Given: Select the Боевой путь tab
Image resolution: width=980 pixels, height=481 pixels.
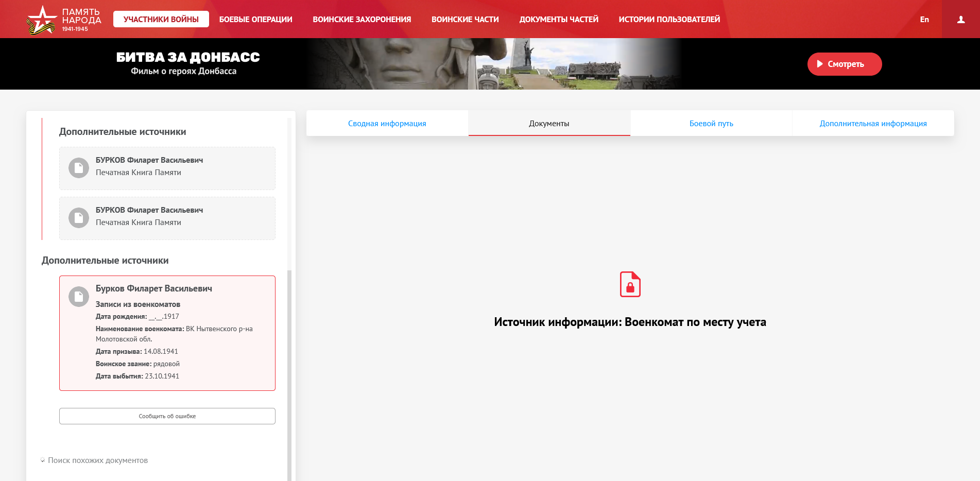Looking at the screenshot, I should coord(711,124).
